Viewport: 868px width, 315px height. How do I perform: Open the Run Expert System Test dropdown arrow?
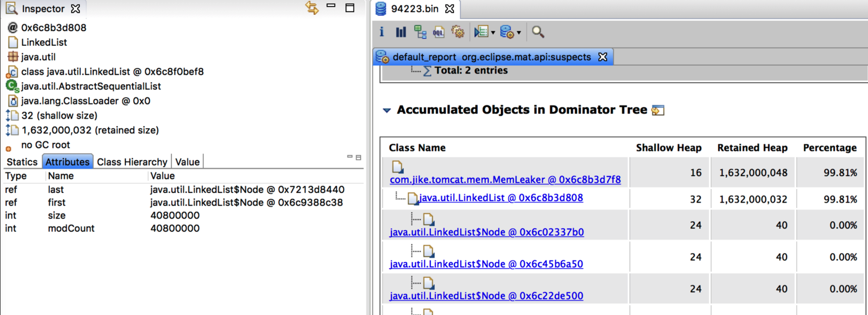519,33
